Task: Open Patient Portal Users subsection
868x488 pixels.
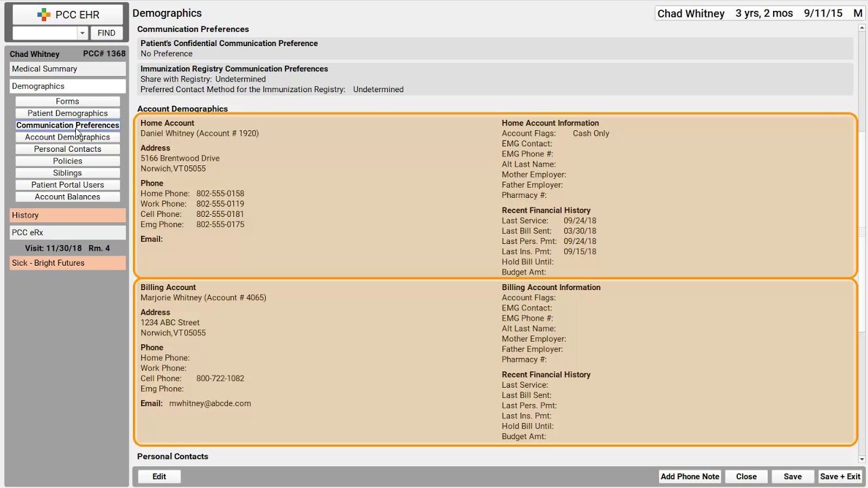Action: click(x=67, y=185)
